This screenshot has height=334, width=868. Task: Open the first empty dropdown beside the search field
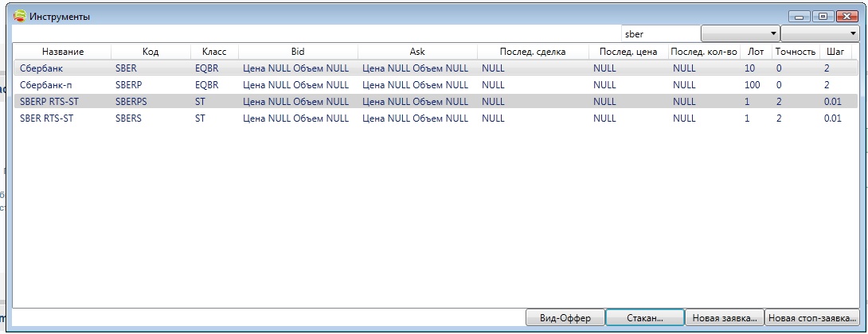[x=741, y=33]
